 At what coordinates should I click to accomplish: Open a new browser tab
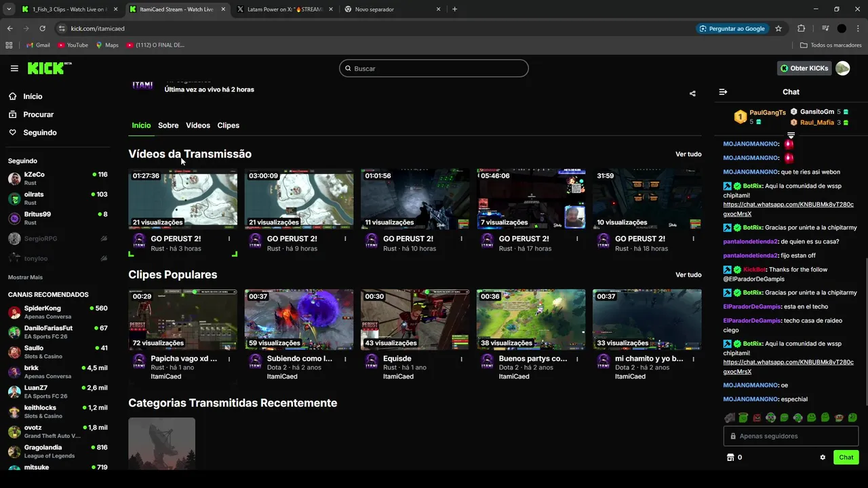pos(454,9)
